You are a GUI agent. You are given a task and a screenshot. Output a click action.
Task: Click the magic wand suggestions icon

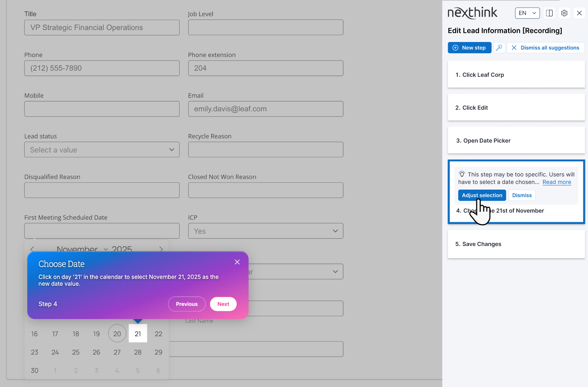pos(499,48)
